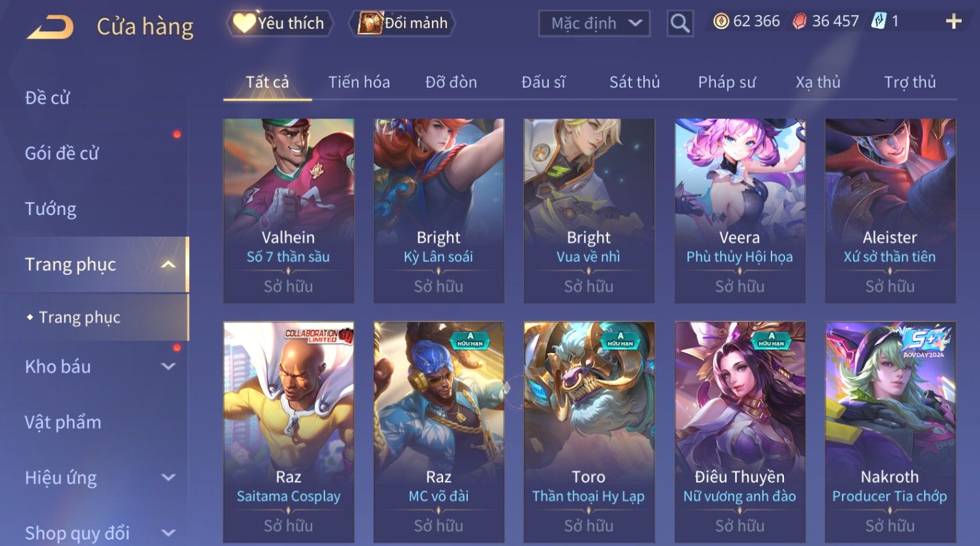Open search with the magnifier icon
The height and width of the screenshot is (546, 980).
680,23
